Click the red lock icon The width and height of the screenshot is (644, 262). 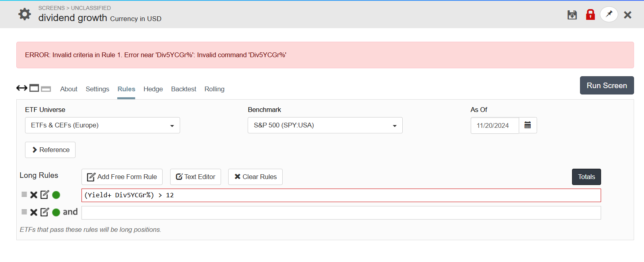coord(590,15)
